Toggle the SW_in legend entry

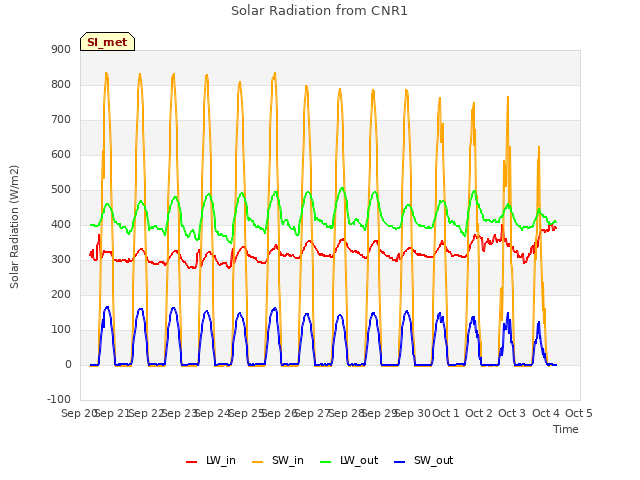[x=278, y=460]
